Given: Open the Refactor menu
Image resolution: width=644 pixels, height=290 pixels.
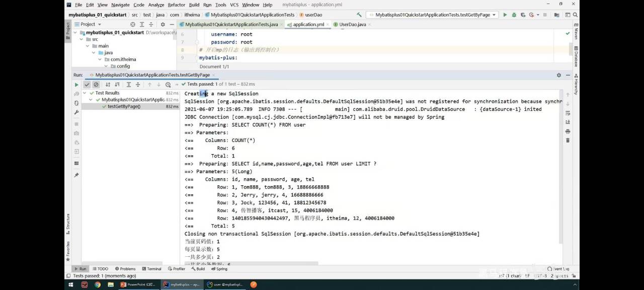Looking at the screenshot, I should 176,5.
